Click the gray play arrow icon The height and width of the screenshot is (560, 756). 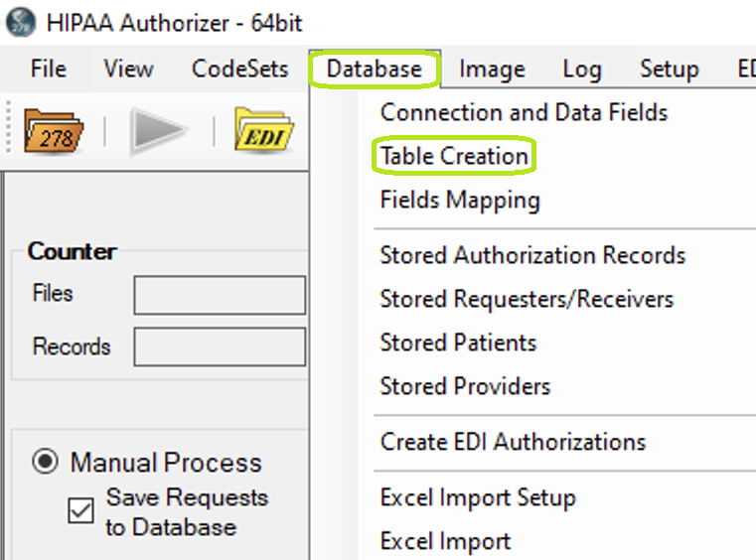coord(159,131)
